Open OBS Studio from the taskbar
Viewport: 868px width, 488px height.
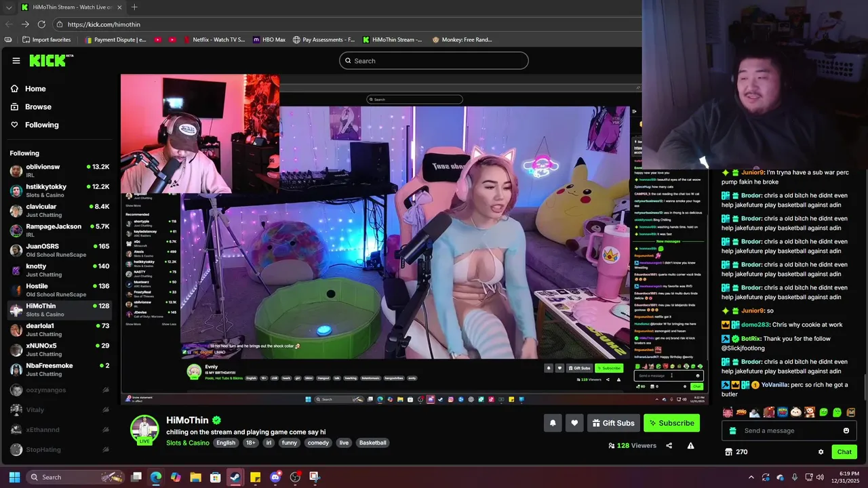click(x=295, y=477)
